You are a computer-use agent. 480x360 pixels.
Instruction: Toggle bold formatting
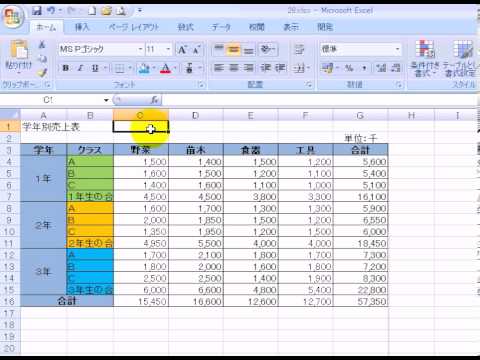click(66, 68)
